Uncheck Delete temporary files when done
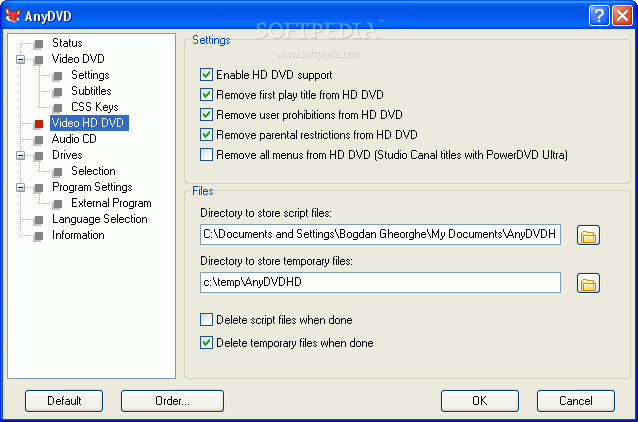Viewport: 638px width, 422px height. click(206, 343)
